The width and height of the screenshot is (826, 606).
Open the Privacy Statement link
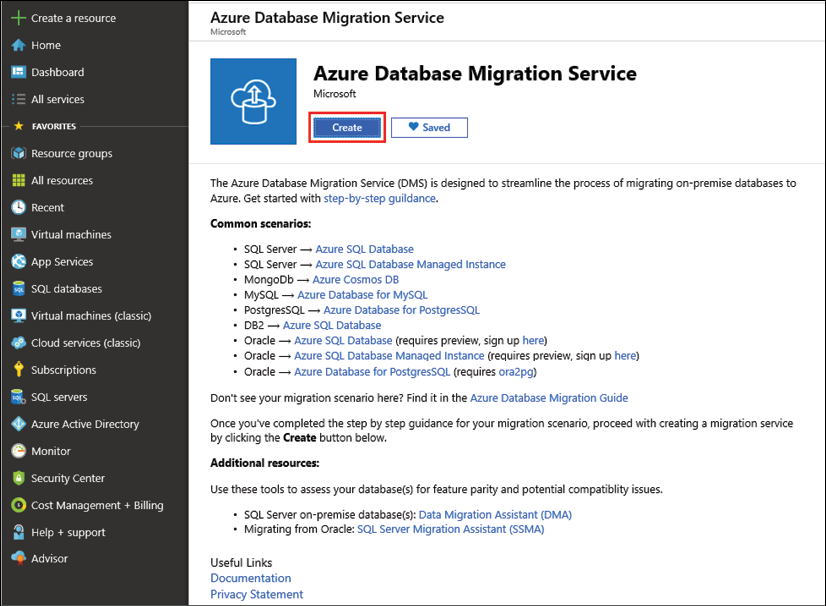257,594
